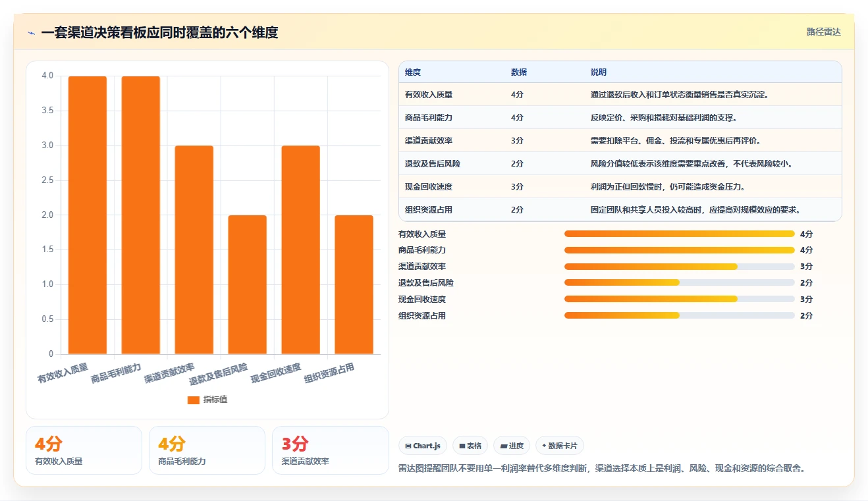Click the 维度 column header

413,72
